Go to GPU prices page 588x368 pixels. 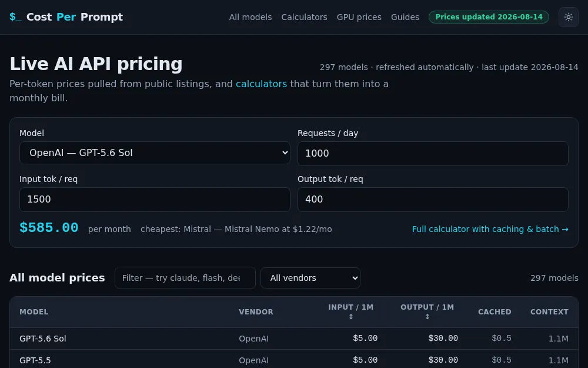[x=359, y=17]
